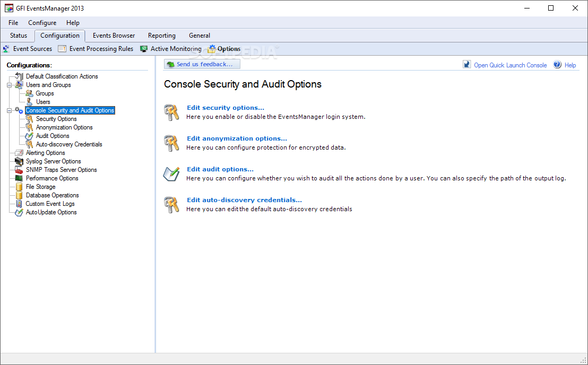Click the Event Processing Rules icon

click(62, 49)
